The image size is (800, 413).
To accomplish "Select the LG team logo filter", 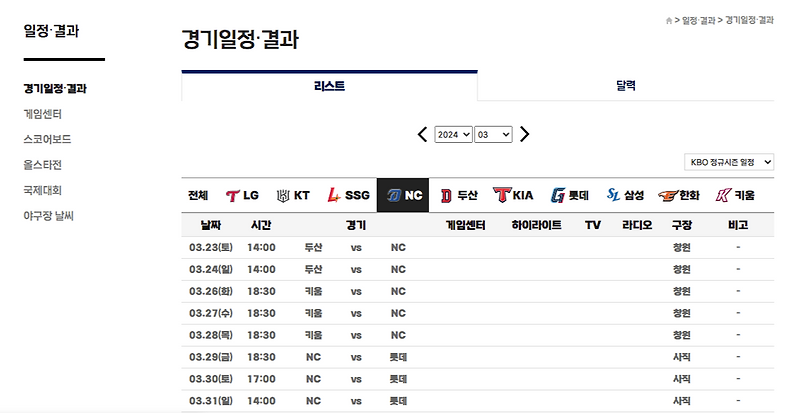I will (x=242, y=196).
